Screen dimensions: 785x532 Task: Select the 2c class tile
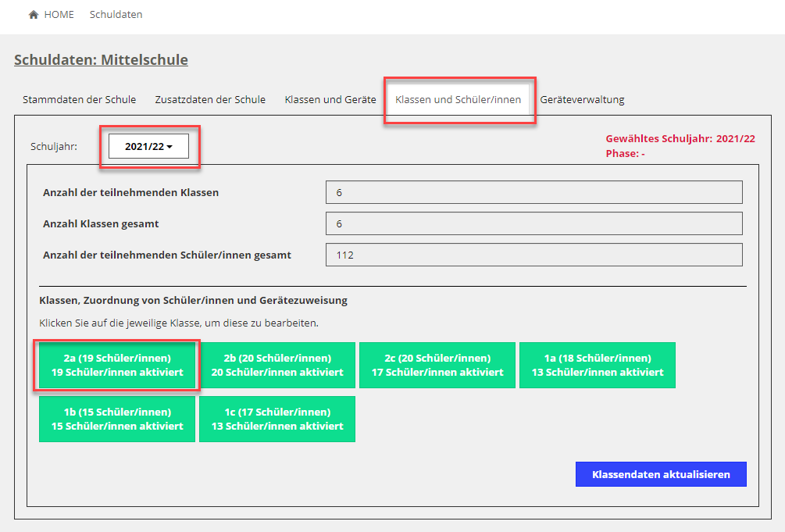click(437, 366)
